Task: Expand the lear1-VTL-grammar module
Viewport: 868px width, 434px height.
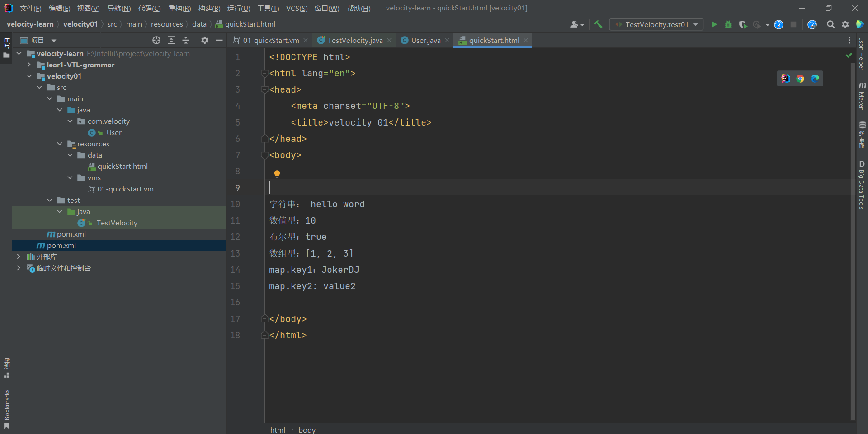Action: coord(29,65)
